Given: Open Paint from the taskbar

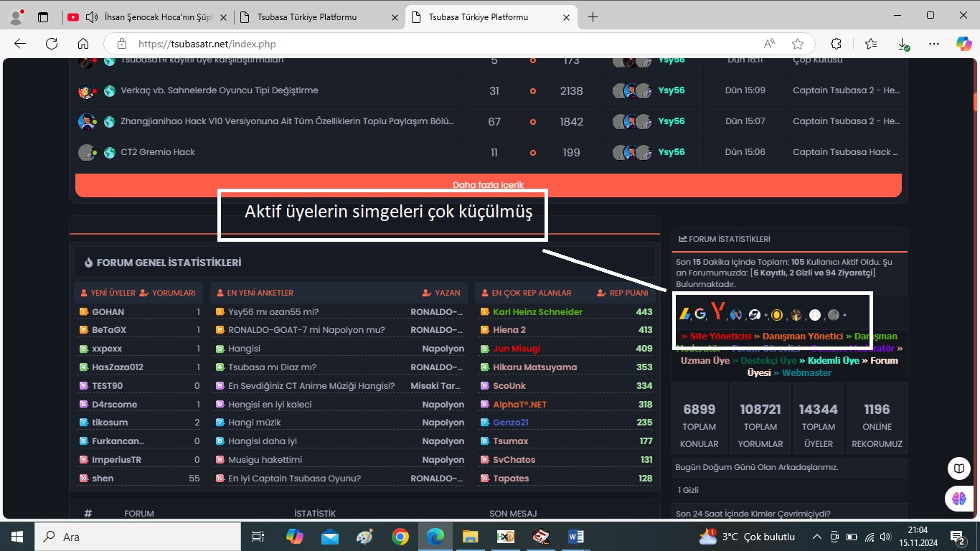Looking at the screenshot, I should (365, 537).
